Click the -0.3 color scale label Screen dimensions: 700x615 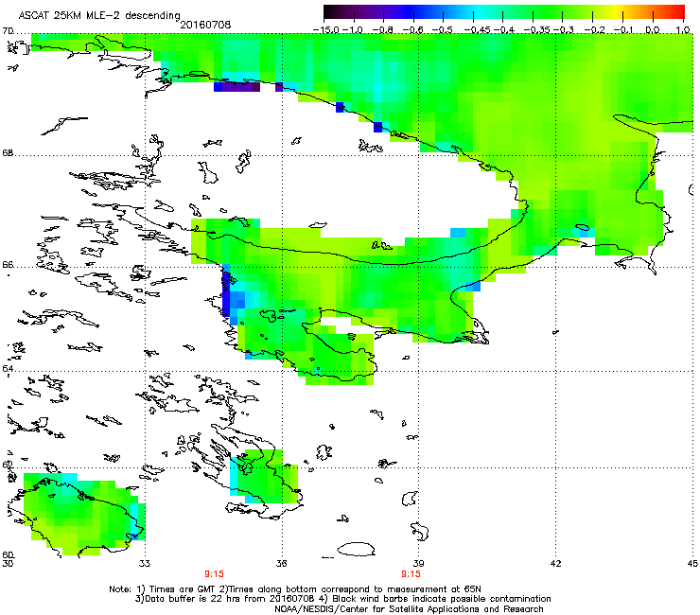564,30
